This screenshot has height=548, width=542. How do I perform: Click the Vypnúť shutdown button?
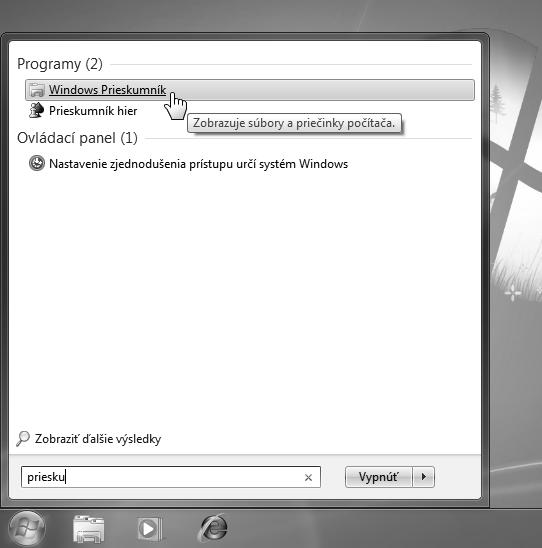(x=378, y=477)
